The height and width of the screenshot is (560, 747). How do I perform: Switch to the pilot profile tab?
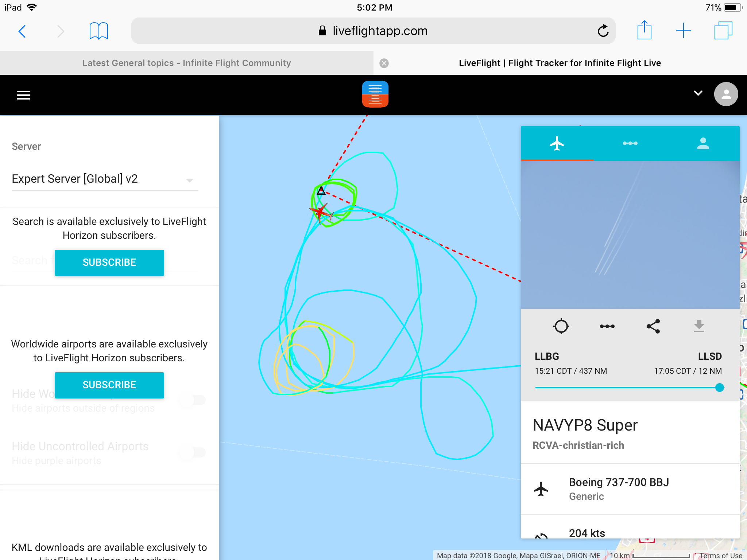(703, 143)
